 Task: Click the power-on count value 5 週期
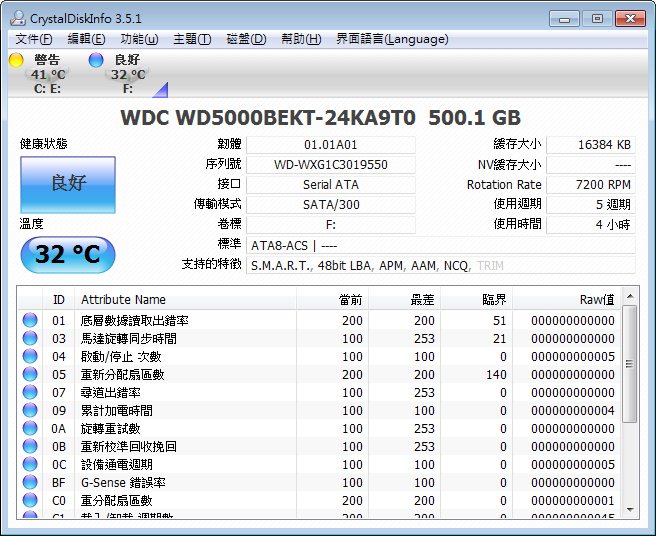pyautogui.click(x=591, y=205)
